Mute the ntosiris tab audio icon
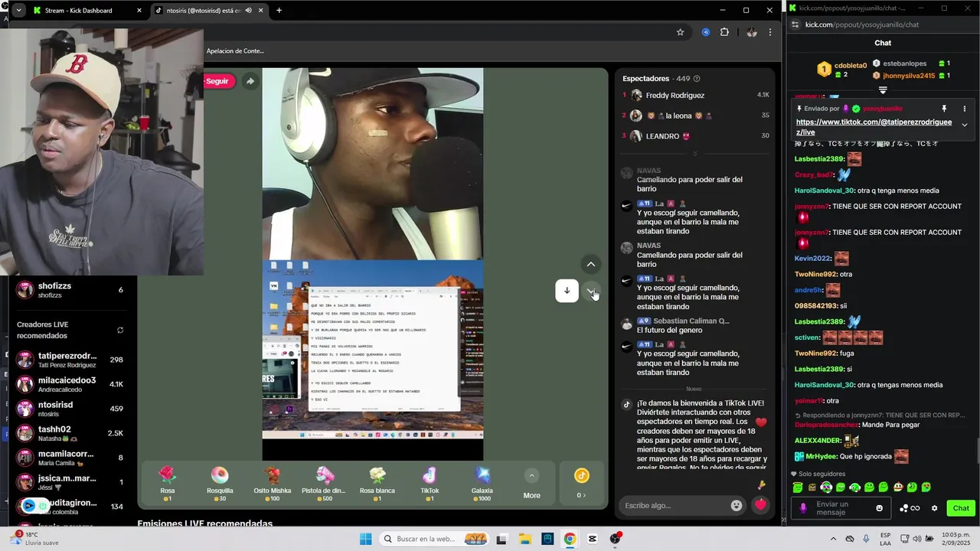980x551 pixels. [x=248, y=11]
